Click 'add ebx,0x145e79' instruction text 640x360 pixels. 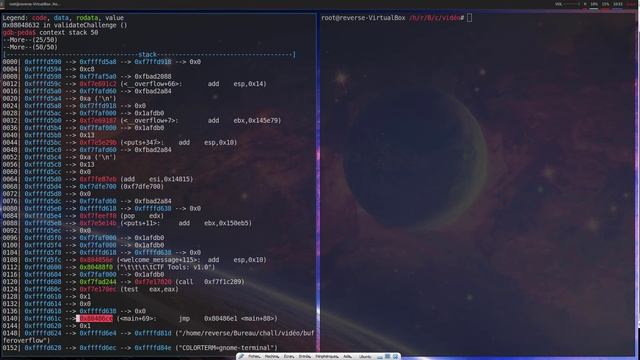click(244, 120)
